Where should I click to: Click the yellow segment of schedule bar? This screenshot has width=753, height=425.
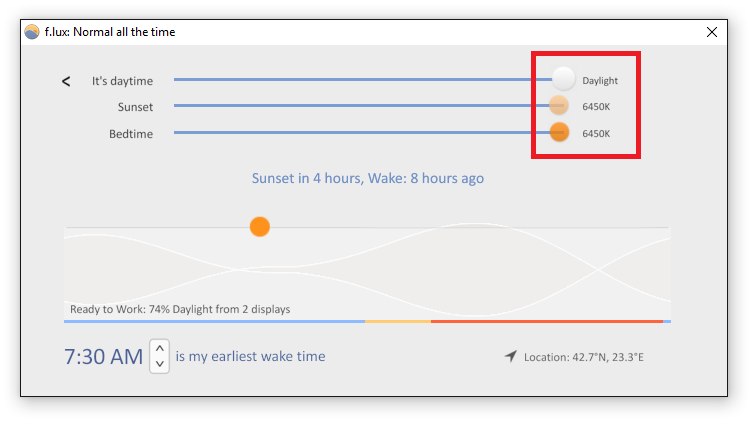pos(398,321)
